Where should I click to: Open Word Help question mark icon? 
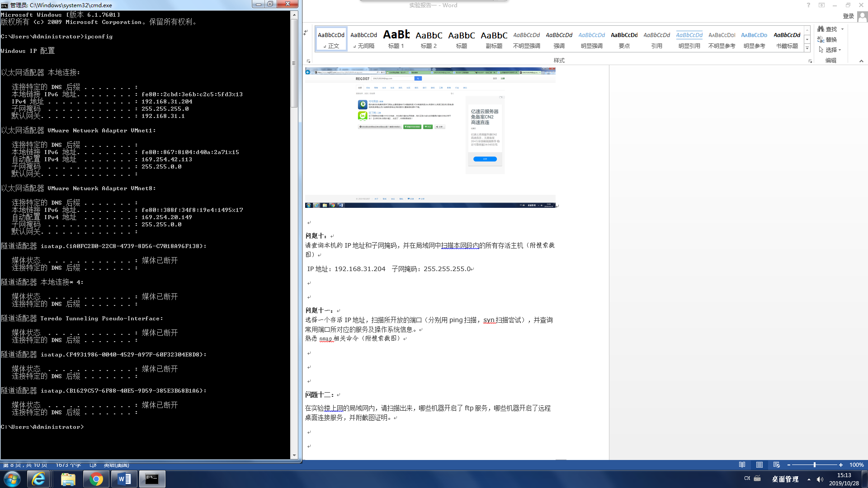pos(808,5)
